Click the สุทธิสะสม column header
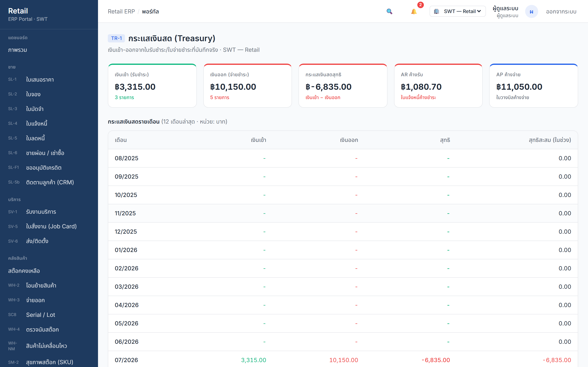The width and height of the screenshot is (588, 367). click(550, 140)
